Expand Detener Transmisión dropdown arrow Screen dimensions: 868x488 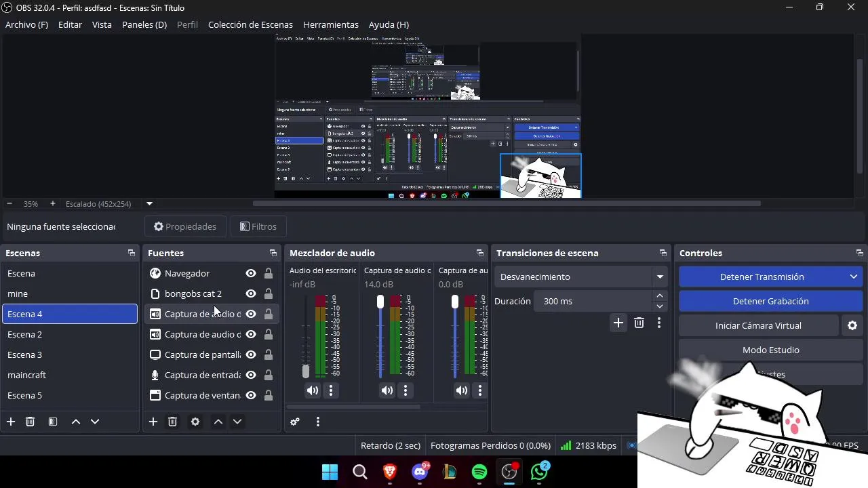(x=854, y=277)
